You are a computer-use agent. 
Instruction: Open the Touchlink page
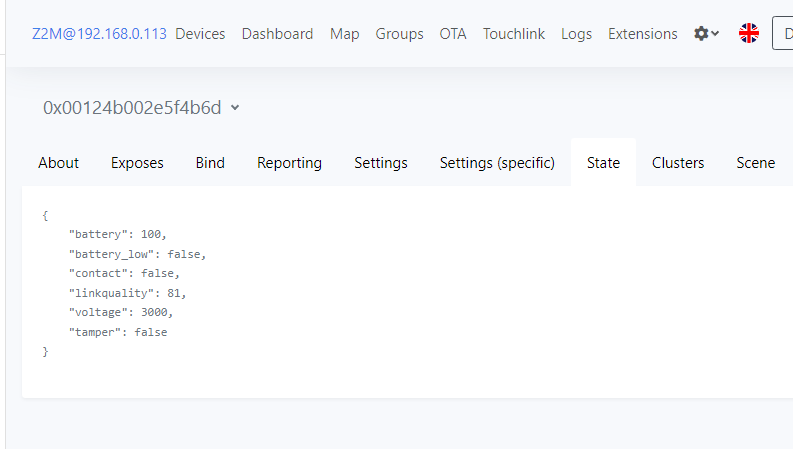(x=514, y=34)
